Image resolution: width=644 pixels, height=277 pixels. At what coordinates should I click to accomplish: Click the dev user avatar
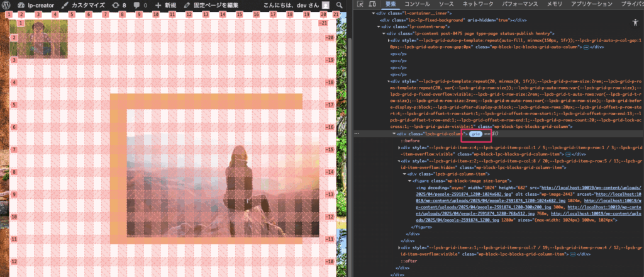point(325,5)
